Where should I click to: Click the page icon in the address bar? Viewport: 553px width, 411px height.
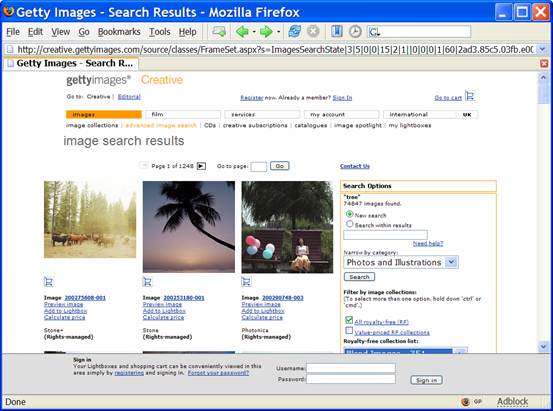tap(10, 49)
